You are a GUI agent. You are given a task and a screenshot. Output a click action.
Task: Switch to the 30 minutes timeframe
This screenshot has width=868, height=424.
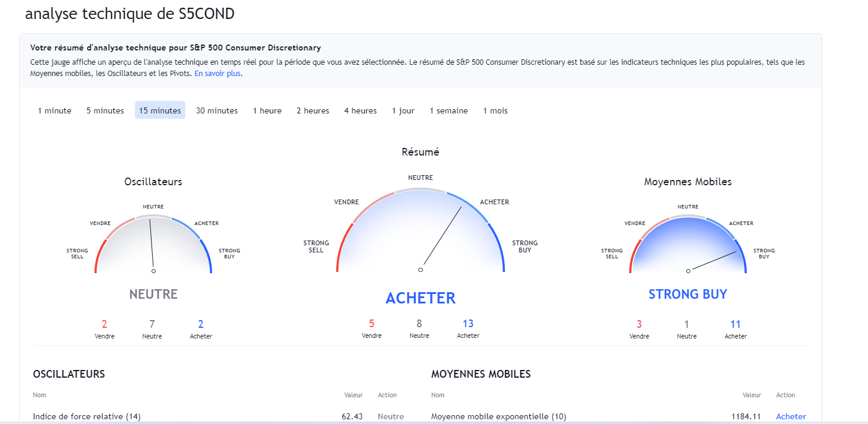[217, 110]
